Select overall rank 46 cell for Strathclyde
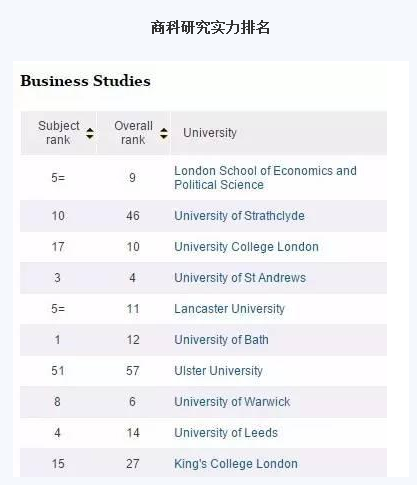 (x=133, y=216)
